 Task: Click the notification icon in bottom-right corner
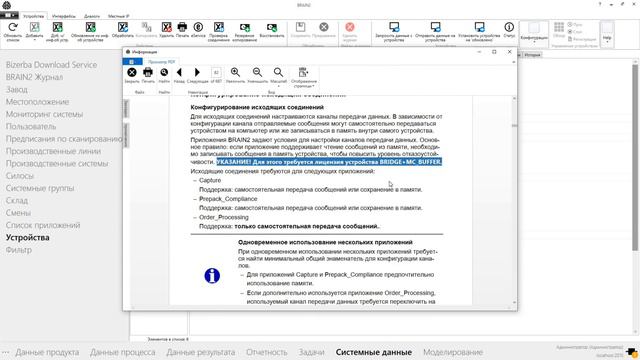coord(631,352)
